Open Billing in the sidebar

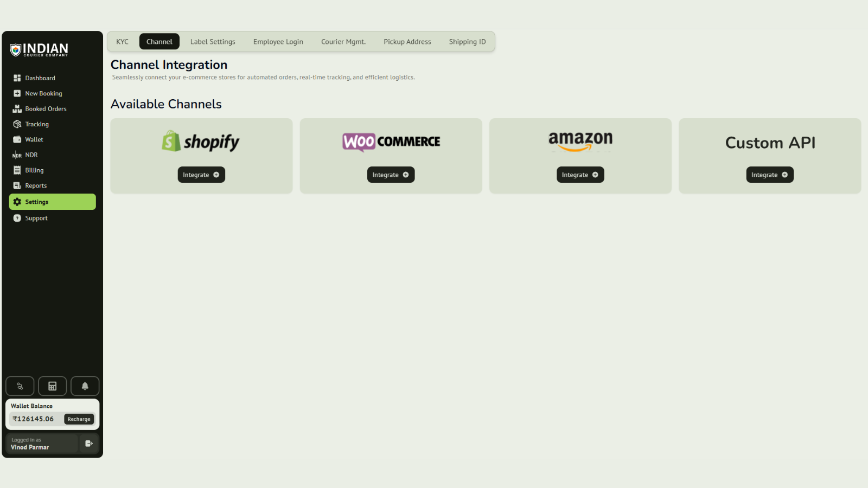coord(52,170)
